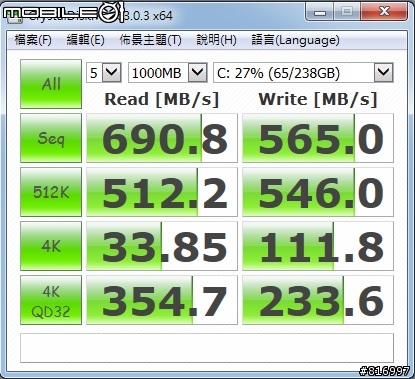Click the 4K QD32 read result 354.7

coord(162,300)
